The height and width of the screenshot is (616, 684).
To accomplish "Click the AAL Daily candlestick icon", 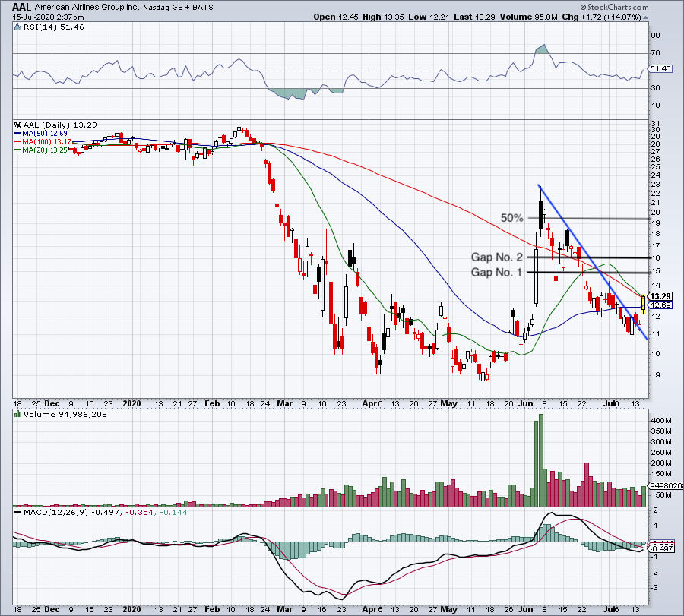I will pos(18,125).
